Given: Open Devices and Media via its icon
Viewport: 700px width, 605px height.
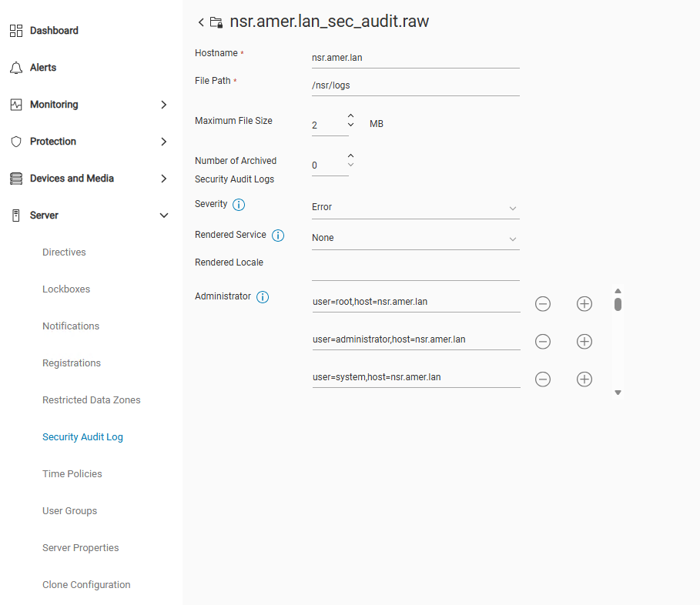Looking at the screenshot, I should point(17,178).
